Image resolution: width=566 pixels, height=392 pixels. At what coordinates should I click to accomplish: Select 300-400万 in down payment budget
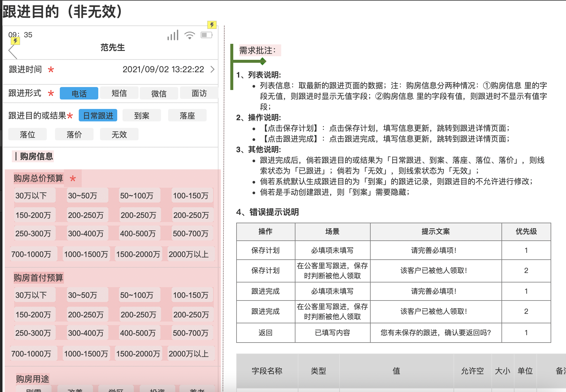point(87,333)
